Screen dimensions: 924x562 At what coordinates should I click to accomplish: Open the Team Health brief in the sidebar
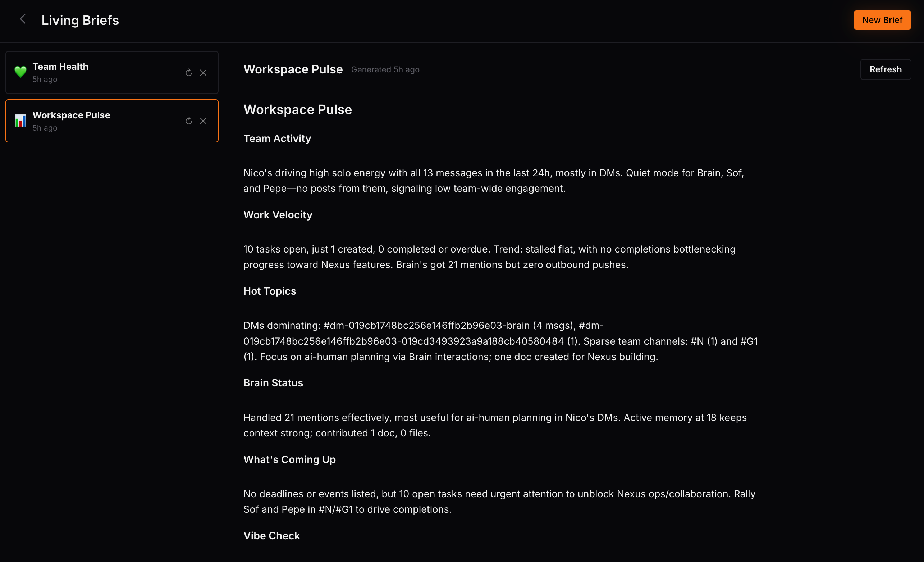click(x=112, y=72)
